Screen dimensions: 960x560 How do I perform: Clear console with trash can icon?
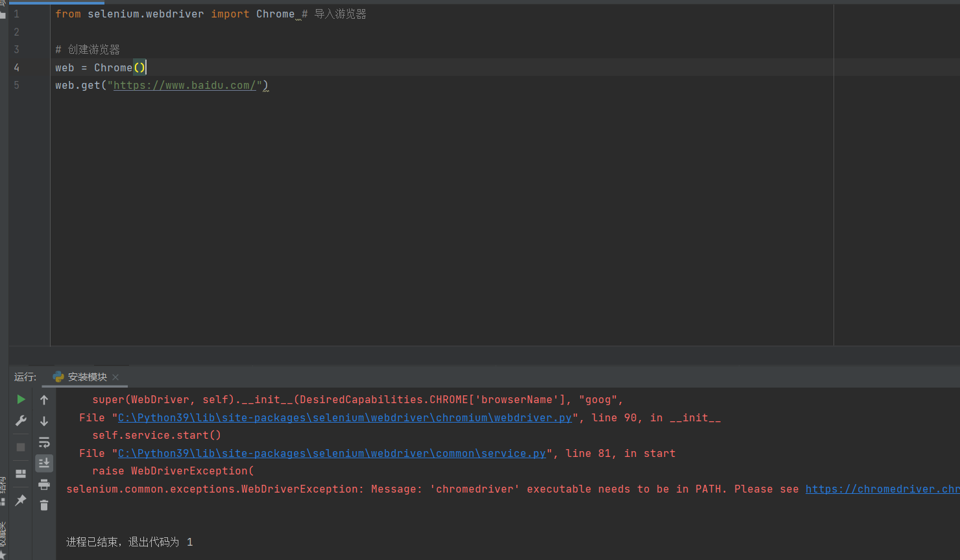pyautogui.click(x=44, y=506)
